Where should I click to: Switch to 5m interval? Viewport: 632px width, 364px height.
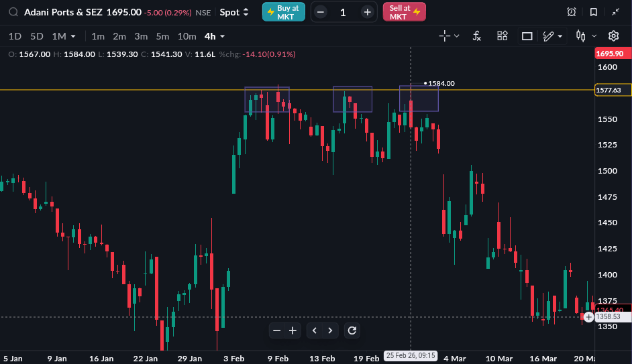click(162, 36)
